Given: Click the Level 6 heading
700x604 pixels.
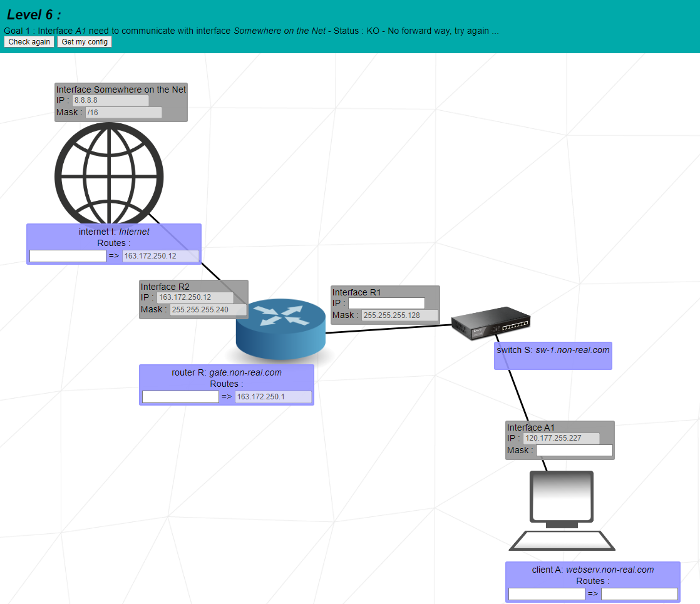Looking at the screenshot, I should pos(34,15).
